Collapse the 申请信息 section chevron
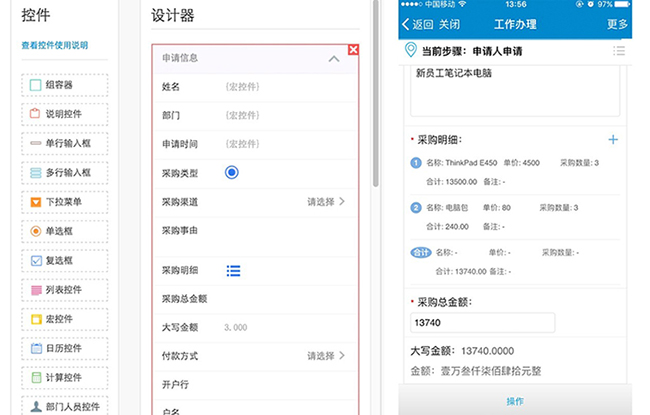The height and width of the screenshot is (415, 650). pos(334,59)
